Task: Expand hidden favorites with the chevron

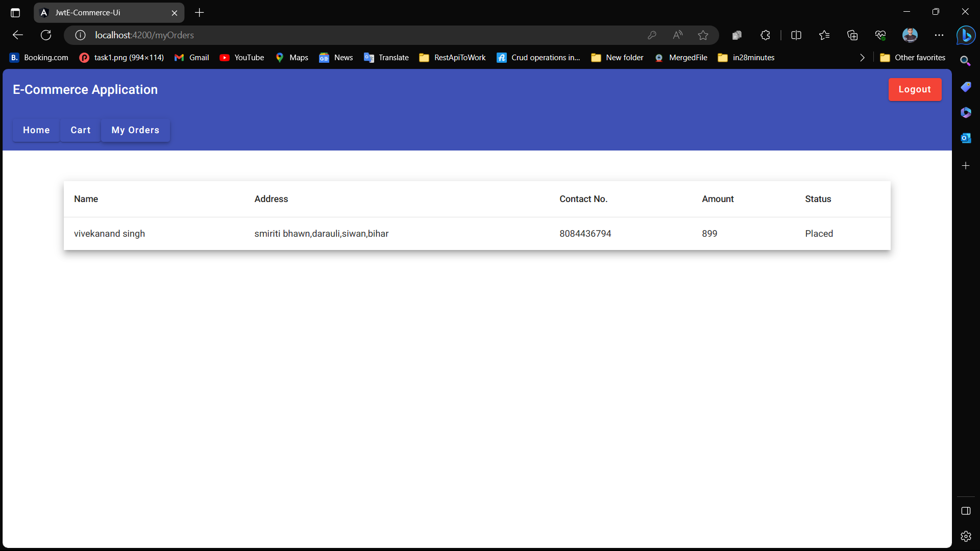Action: coord(862,57)
